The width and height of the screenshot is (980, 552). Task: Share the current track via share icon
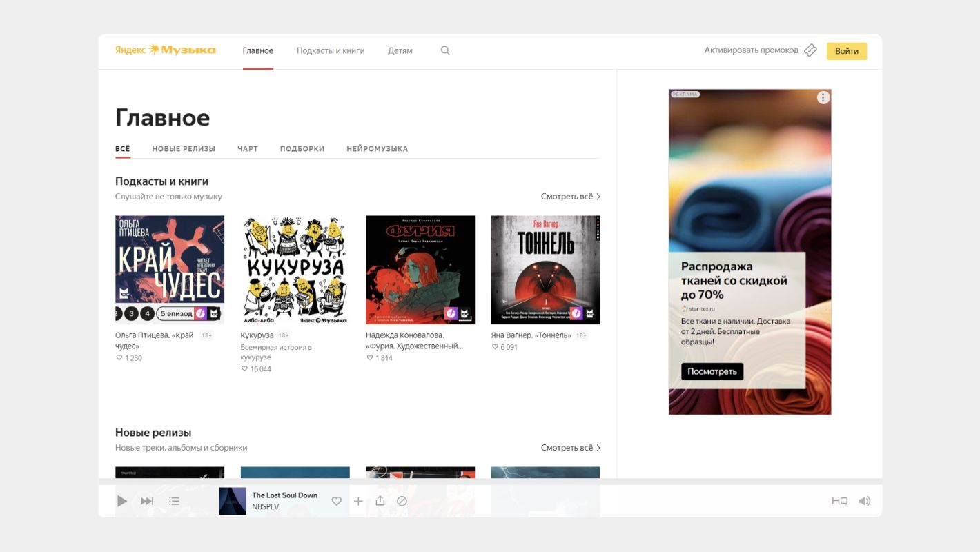(x=380, y=502)
